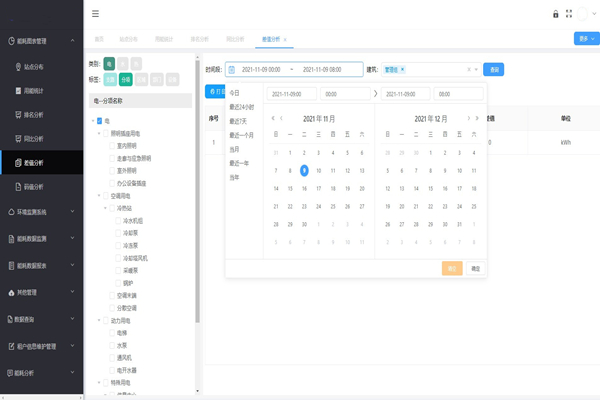
Task: Remove the selected building tag
Action: 402,70
